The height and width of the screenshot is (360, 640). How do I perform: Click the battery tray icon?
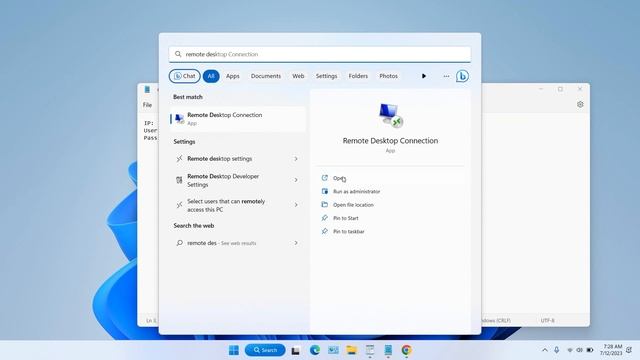[590, 350]
